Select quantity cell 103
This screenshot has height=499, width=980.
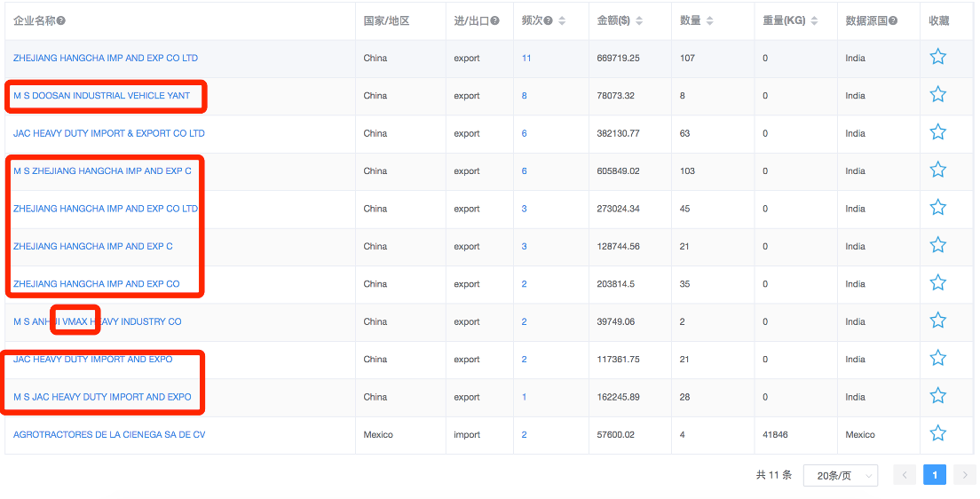(x=687, y=170)
